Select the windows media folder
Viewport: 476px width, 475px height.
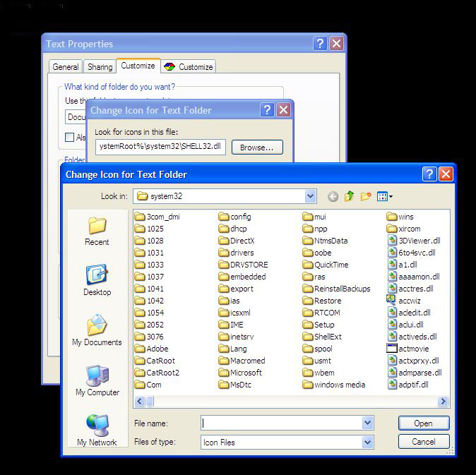pos(334,385)
